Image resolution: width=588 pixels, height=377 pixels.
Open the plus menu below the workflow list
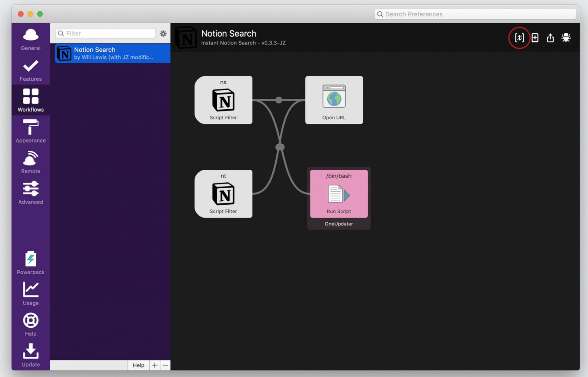[154, 365]
